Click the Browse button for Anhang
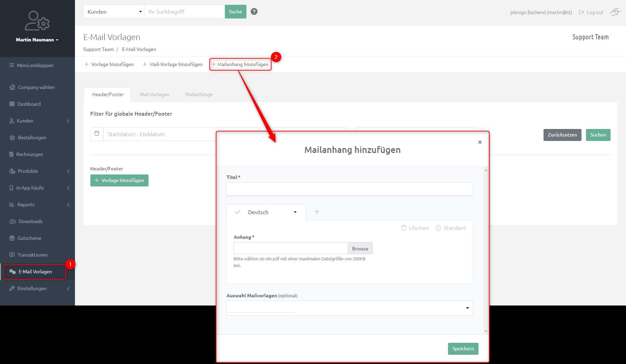Viewport: 626px width, 364px height. [x=360, y=248]
